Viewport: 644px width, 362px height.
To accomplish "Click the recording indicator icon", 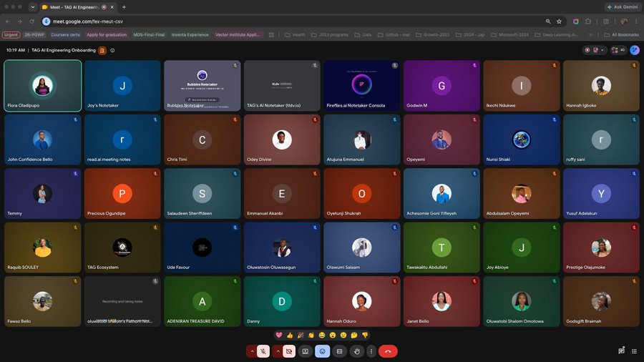I will click(587, 50).
